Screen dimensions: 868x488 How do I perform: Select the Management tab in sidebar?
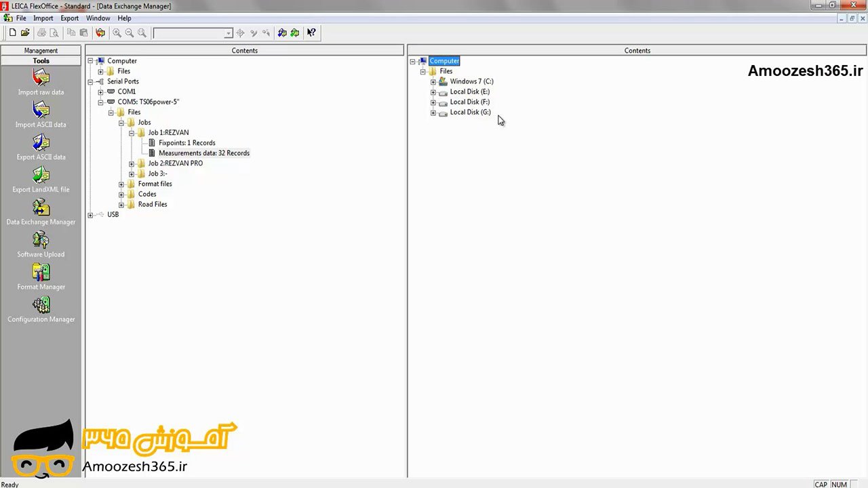pos(41,51)
